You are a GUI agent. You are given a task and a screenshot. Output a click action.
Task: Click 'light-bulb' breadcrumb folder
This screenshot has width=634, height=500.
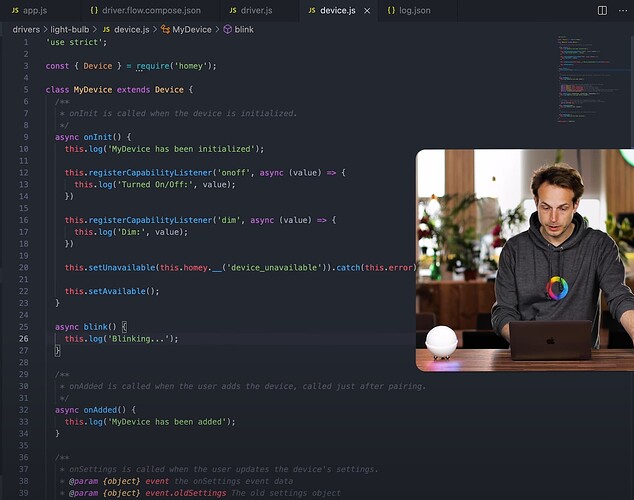[70, 30]
